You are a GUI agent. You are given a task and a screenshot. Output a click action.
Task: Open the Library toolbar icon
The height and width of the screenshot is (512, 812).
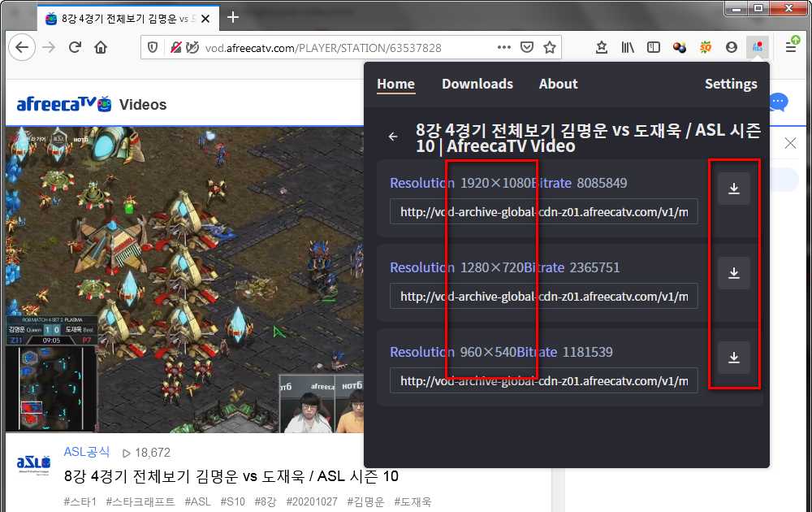[x=628, y=48]
